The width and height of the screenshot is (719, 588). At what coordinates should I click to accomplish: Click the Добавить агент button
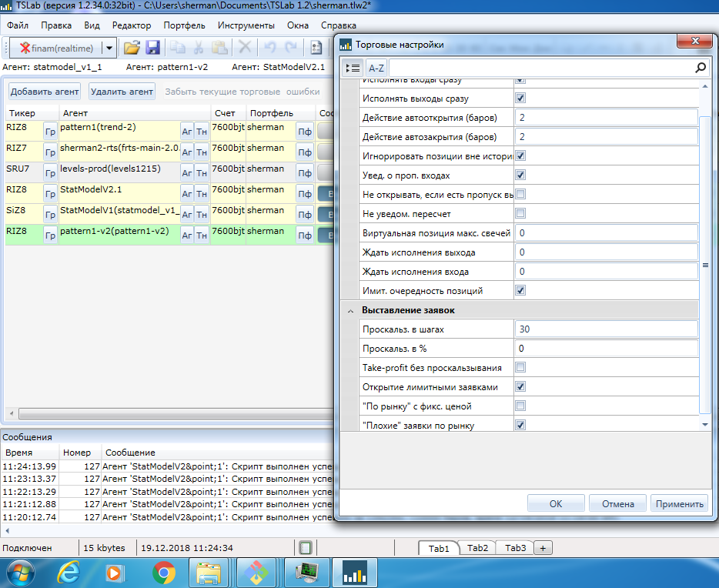(x=45, y=92)
